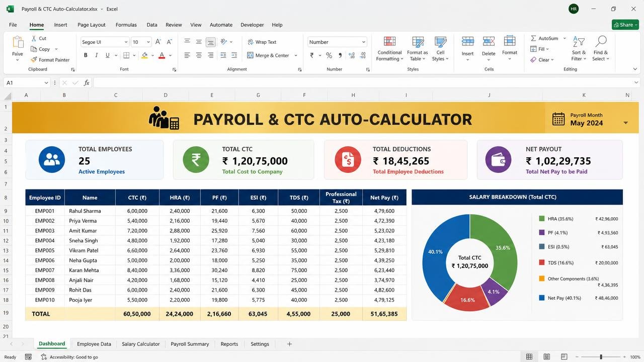
Task: Open the Merge & Center dropdown arrow
Action: coord(296,55)
